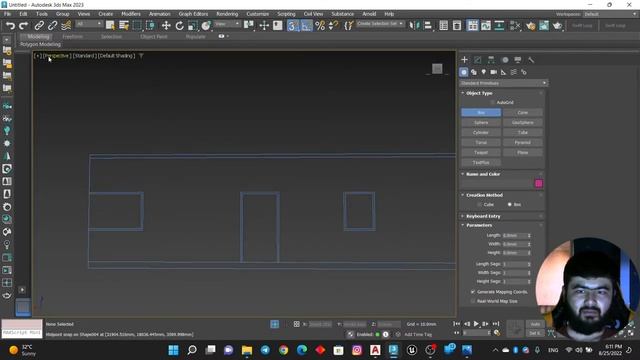Switch to the Freeform ribbon tab
This screenshot has height=360, width=640.
tap(73, 36)
